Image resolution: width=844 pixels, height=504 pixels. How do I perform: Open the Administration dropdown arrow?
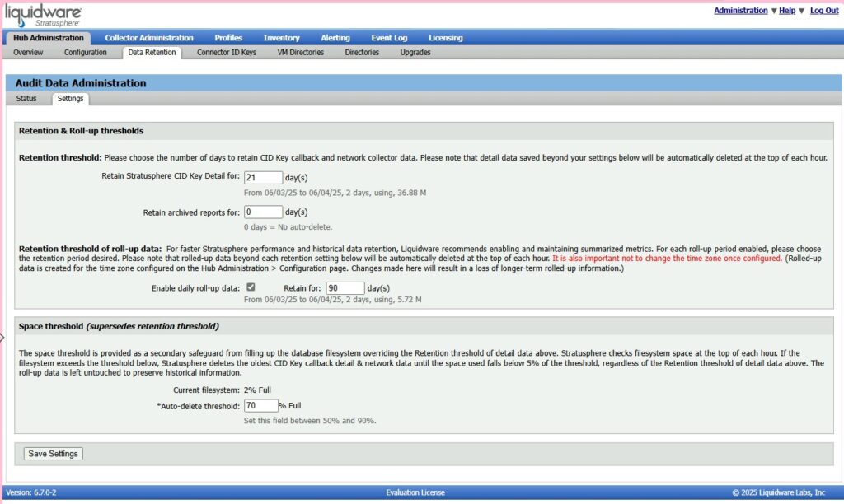tap(773, 11)
